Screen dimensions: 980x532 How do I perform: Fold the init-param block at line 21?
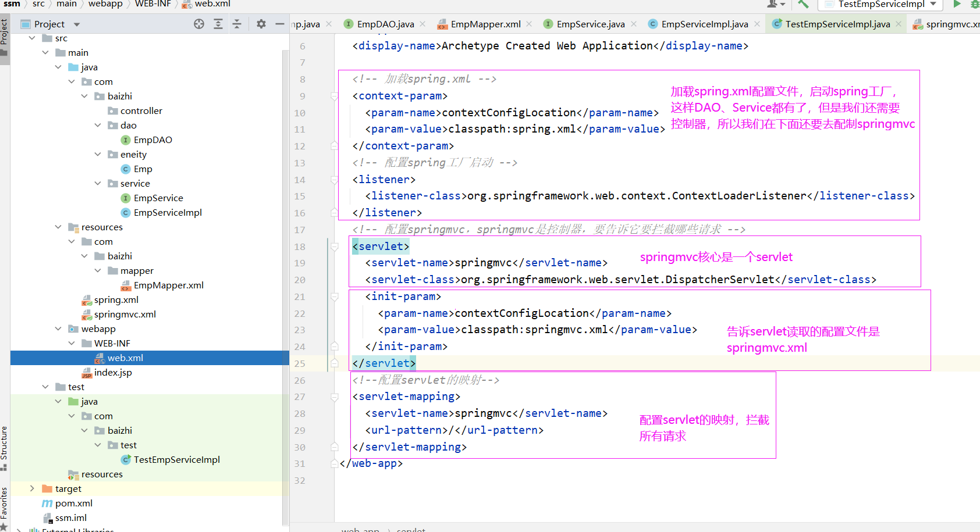pos(335,297)
